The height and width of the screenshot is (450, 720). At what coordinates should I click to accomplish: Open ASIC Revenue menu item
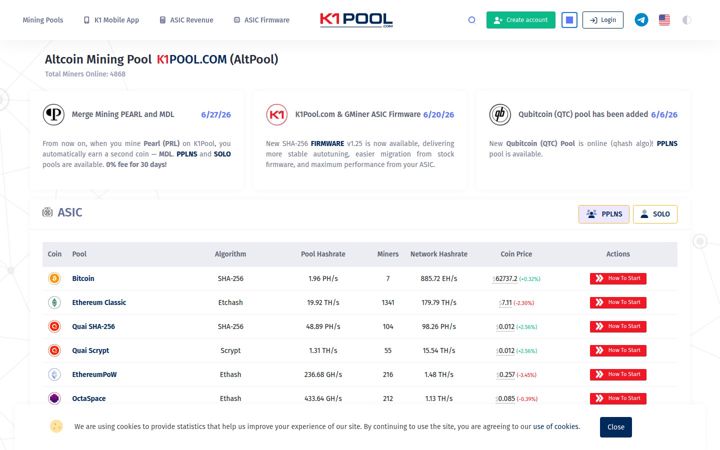click(186, 20)
